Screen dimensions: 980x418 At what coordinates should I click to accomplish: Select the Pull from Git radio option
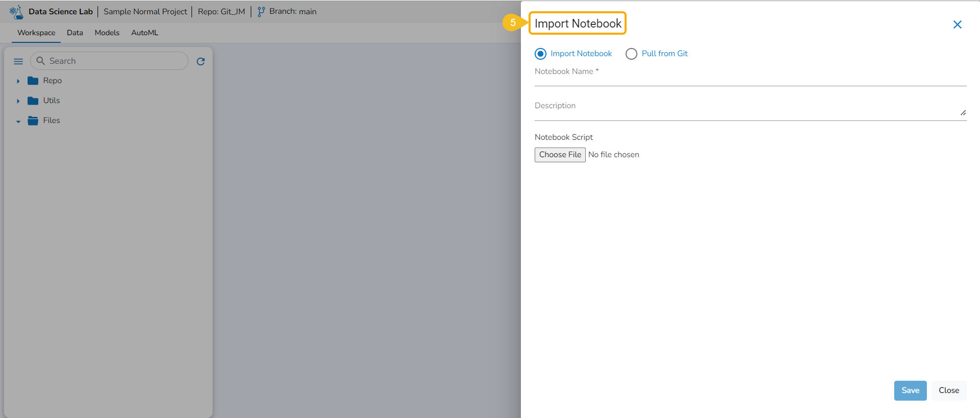[x=631, y=54]
